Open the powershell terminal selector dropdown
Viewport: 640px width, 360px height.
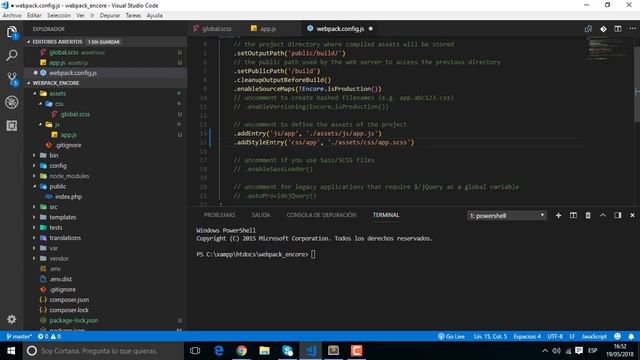pos(507,216)
